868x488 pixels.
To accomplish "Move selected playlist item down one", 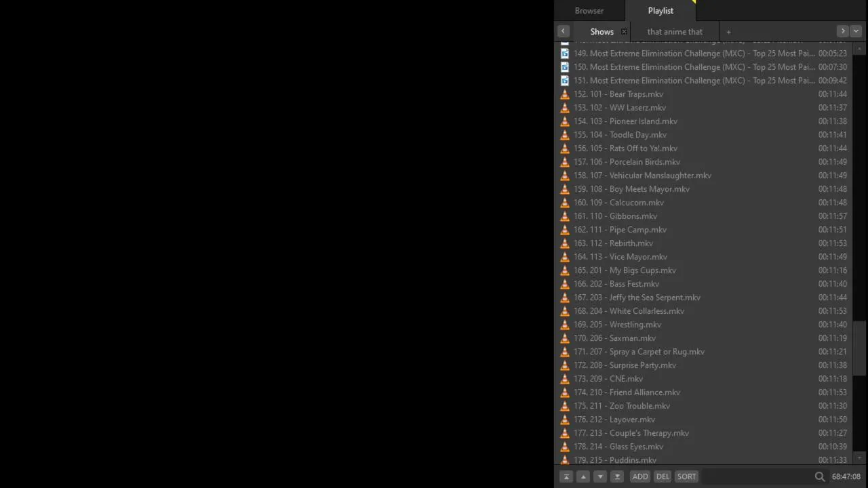I will click(600, 476).
